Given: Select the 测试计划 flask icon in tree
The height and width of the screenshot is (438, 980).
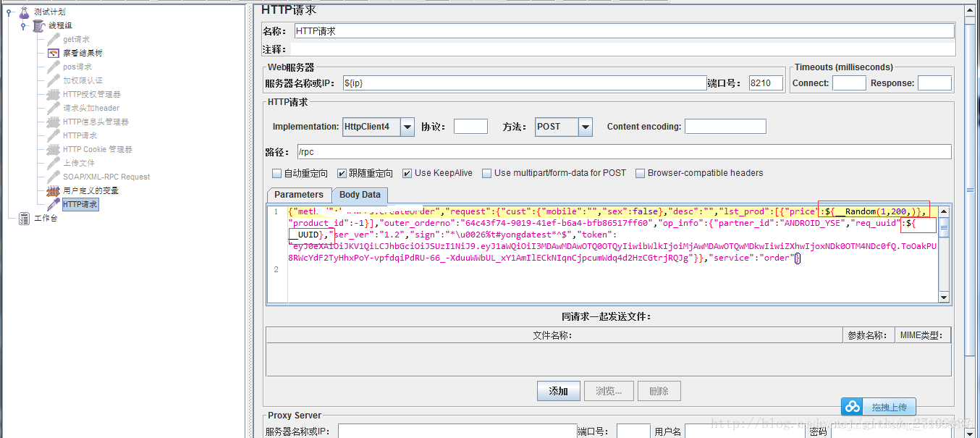Looking at the screenshot, I should (24, 12).
